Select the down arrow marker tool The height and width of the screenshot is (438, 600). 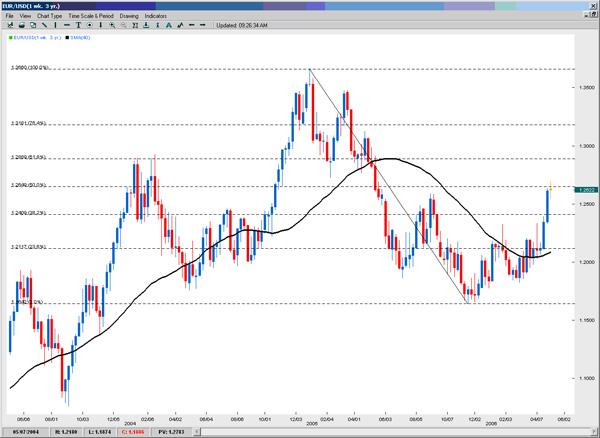tap(101, 25)
